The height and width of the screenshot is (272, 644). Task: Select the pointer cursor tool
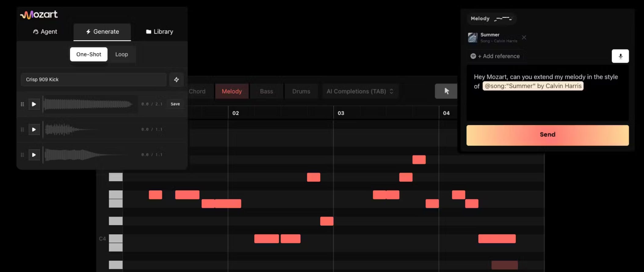pos(446,91)
